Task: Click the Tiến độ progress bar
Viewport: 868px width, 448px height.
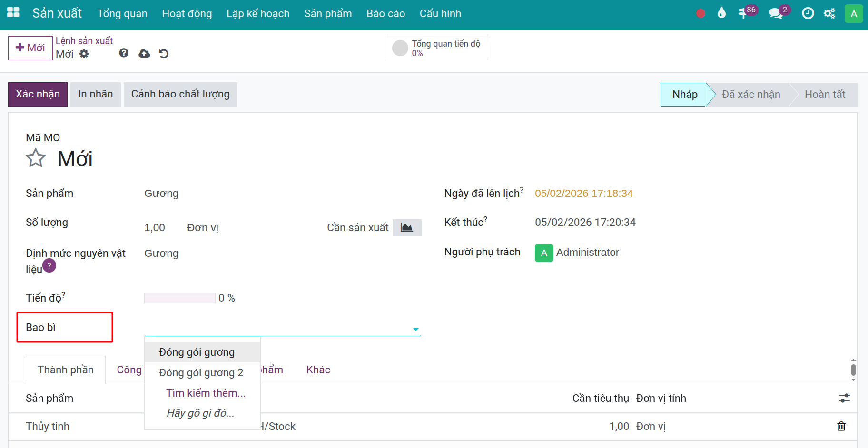Action: click(179, 298)
